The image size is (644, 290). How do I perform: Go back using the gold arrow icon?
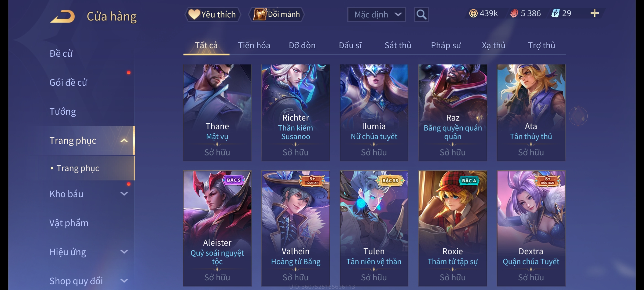click(63, 17)
